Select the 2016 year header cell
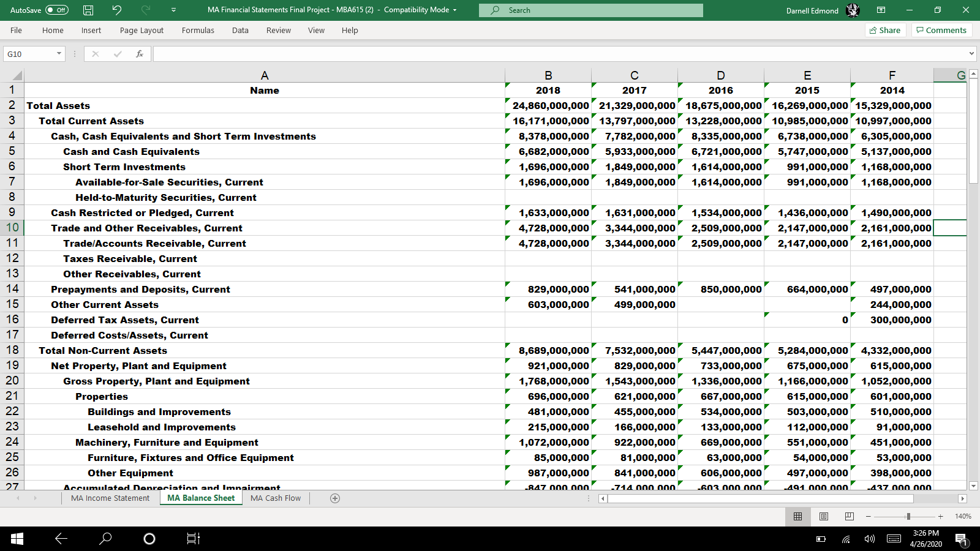Image resolution: width=980 pixels, height=551 pixels. tap(721, 90)
